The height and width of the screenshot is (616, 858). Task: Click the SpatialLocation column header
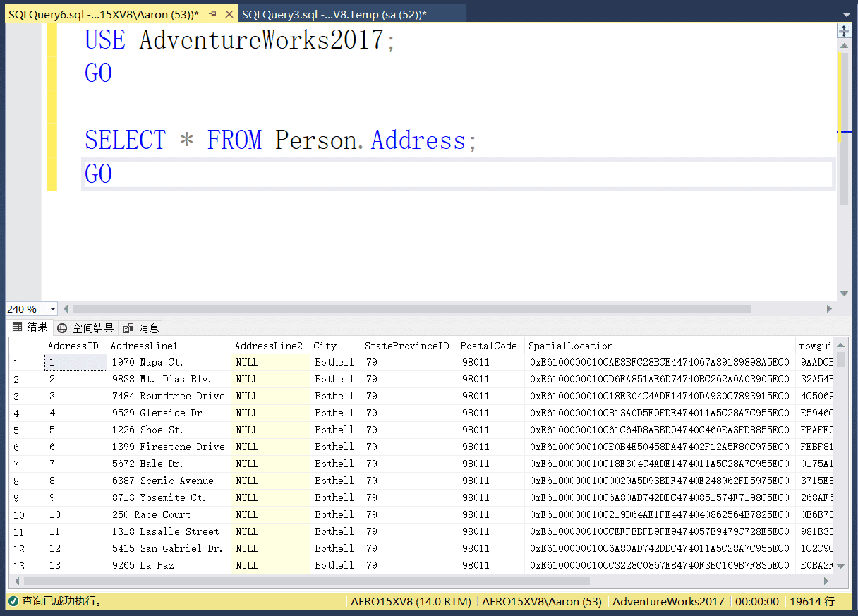tap(660, 346)
